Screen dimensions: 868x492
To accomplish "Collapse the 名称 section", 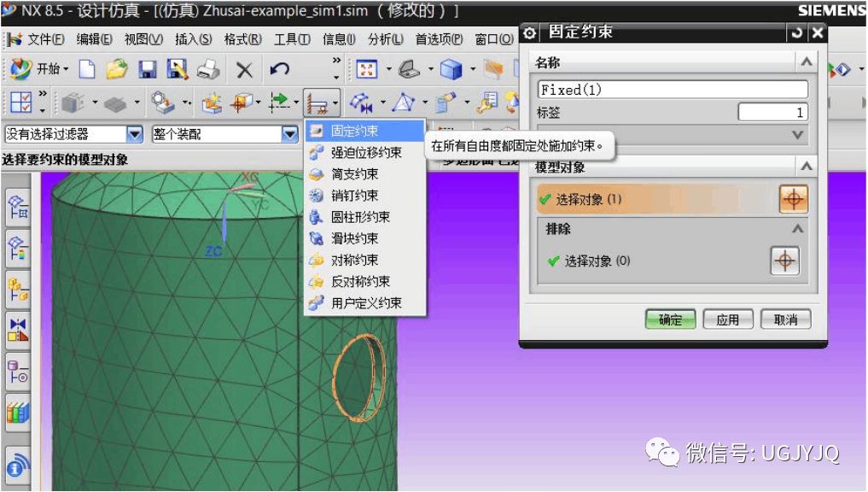I will click(x=807, y=61).
